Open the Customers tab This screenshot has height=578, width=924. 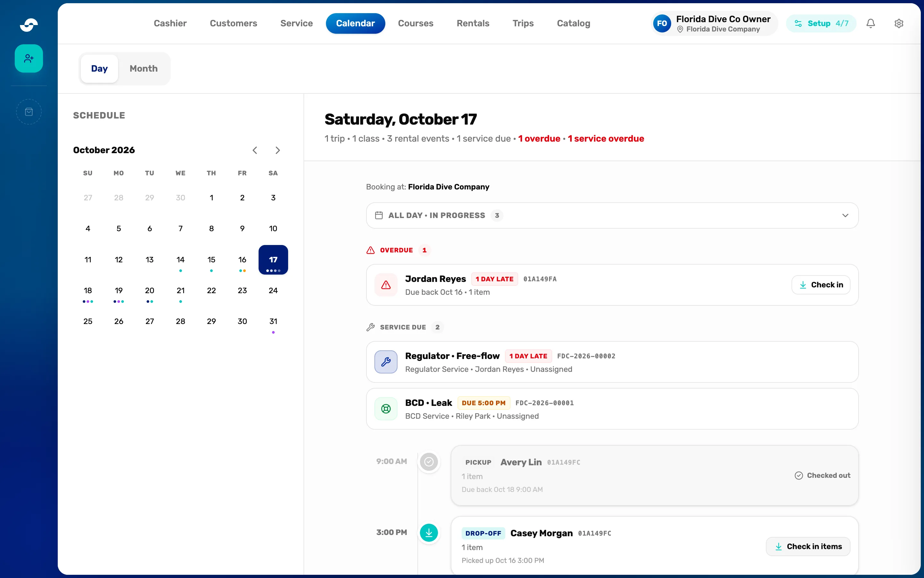coord(233,23)
